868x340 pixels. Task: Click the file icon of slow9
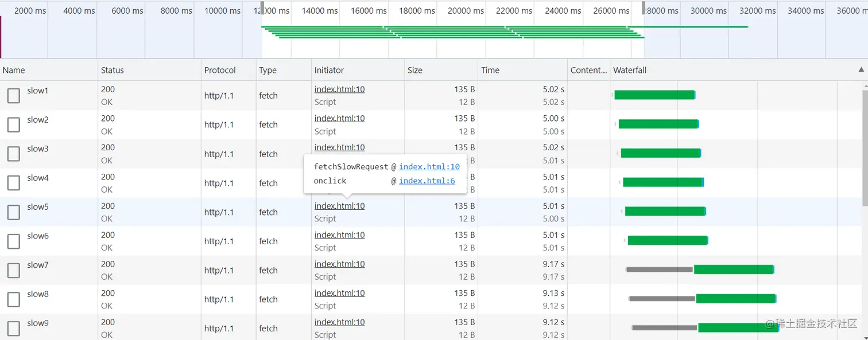pyautogui.click(x=14, y=329)
